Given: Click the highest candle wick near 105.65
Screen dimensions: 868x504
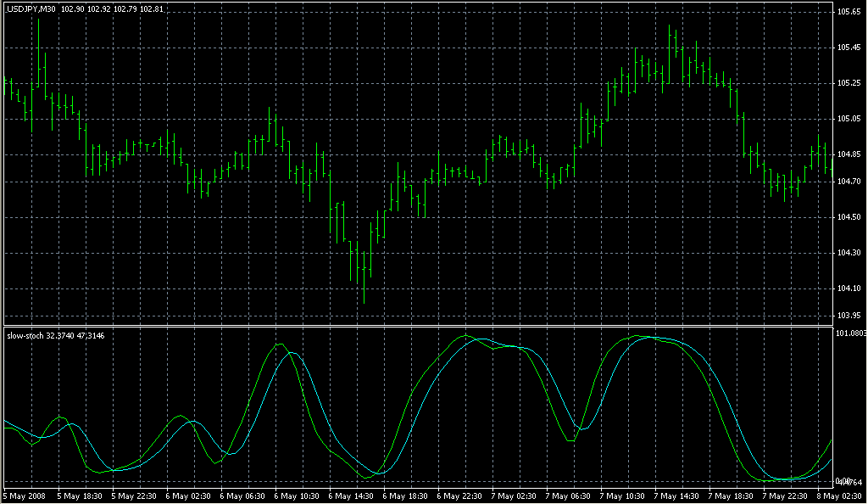Looking at the screenshot, I should pyautogui.click(x=39, y=34).
